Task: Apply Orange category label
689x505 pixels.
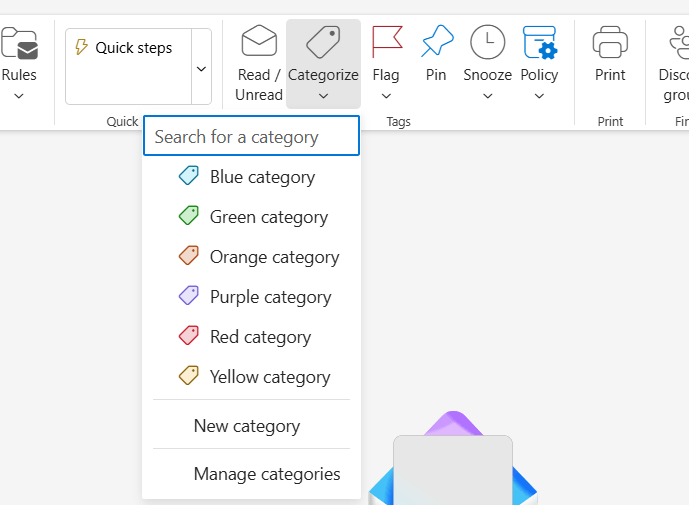Action: click(275, 257)
